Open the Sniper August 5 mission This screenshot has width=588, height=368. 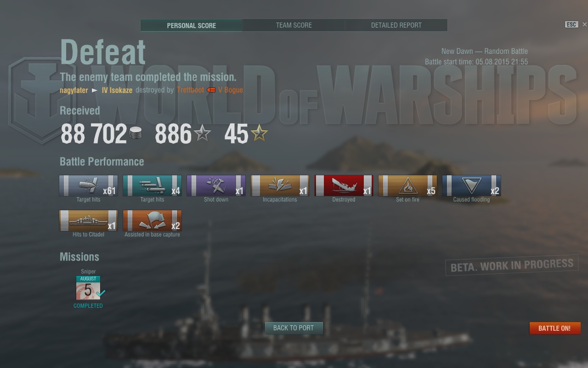coord(88,288)
